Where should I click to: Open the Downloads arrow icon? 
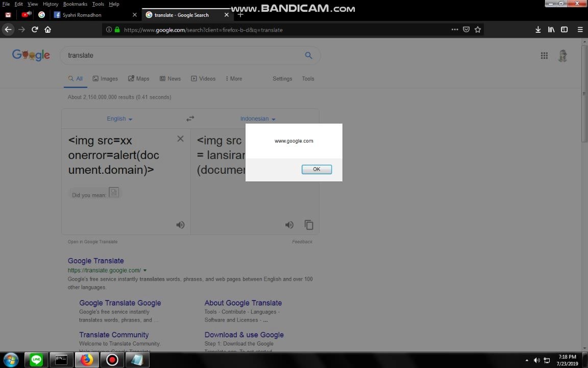(x=538, y=30)
